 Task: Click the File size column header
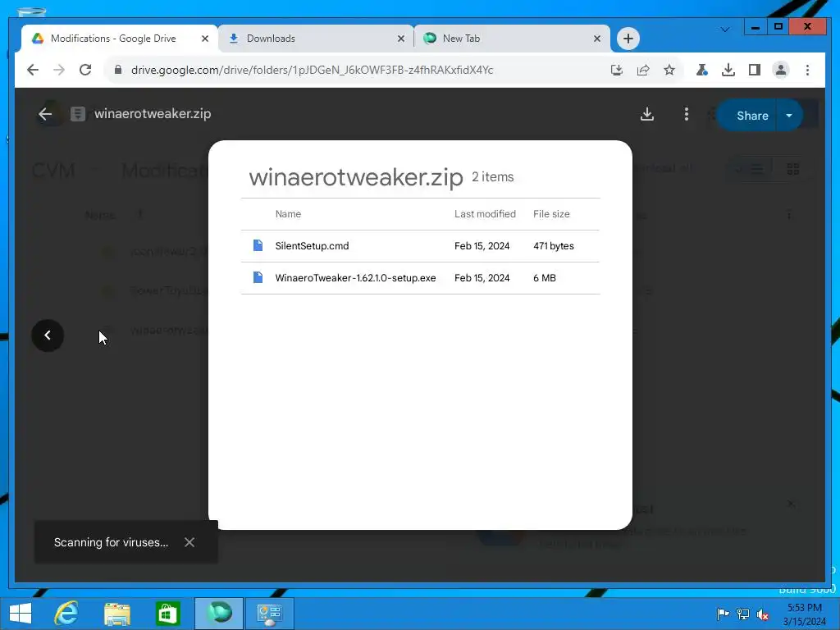(x=551, y=214)
